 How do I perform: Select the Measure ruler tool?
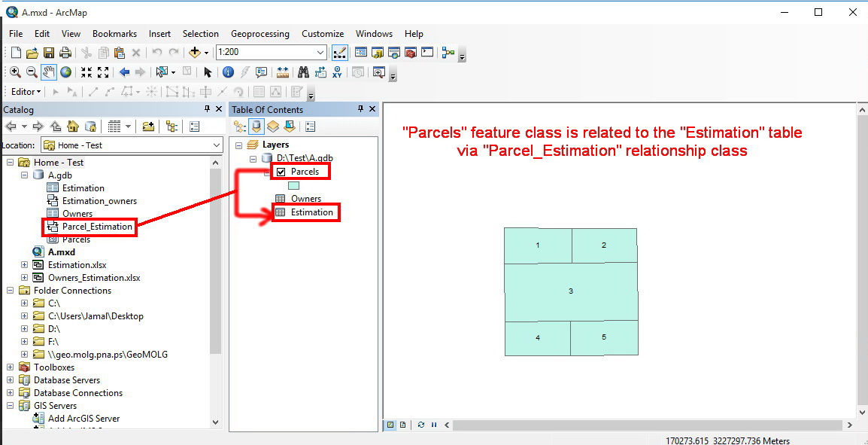click(x=283, y=72)
